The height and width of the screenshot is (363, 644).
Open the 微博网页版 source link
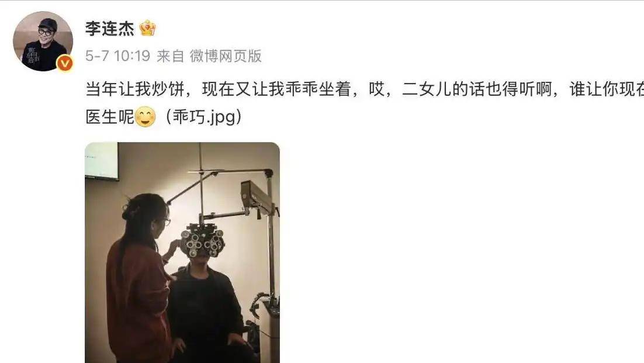[226, 56]
